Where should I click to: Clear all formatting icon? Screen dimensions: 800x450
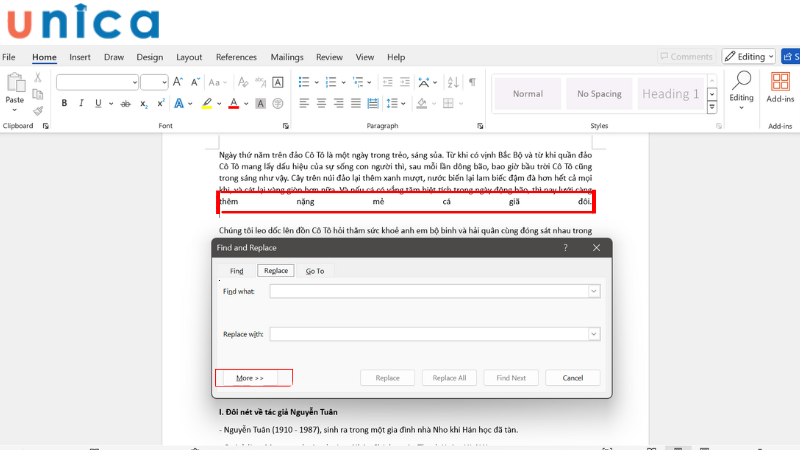(x=243, y=82)
